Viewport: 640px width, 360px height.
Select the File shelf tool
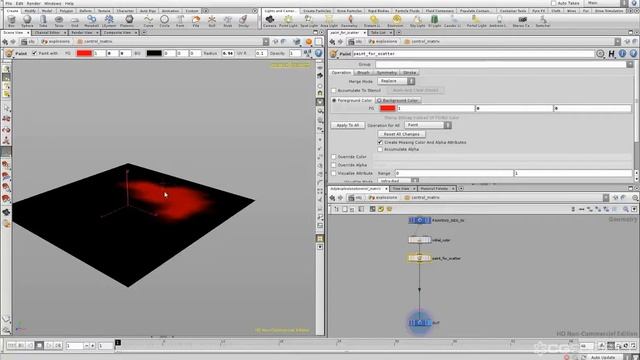pos(196,21)
